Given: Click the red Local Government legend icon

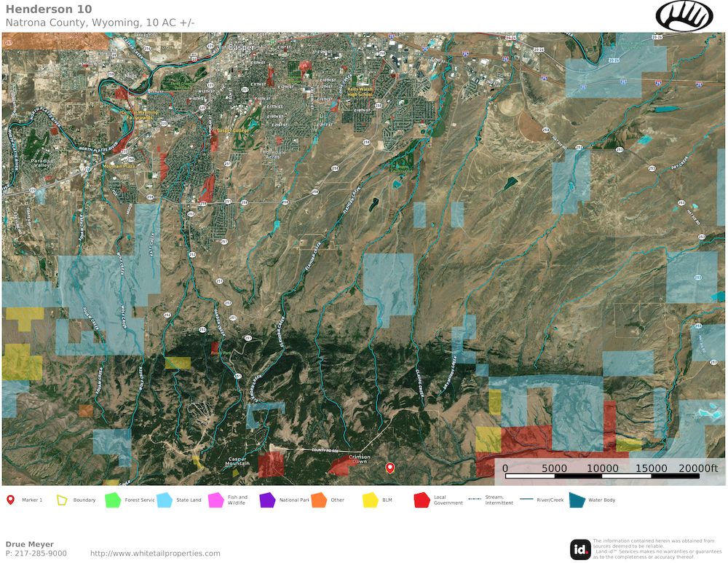Looking at the screenshot, I should [422, 500].
